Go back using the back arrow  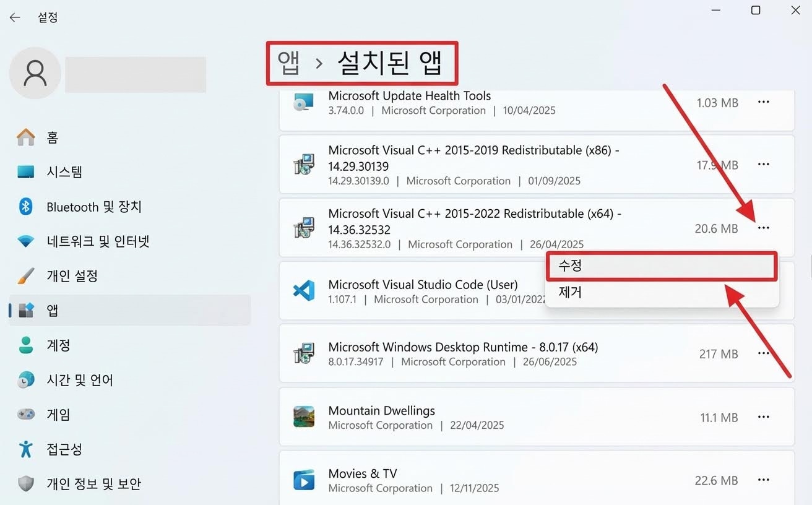tap(15, 17)
